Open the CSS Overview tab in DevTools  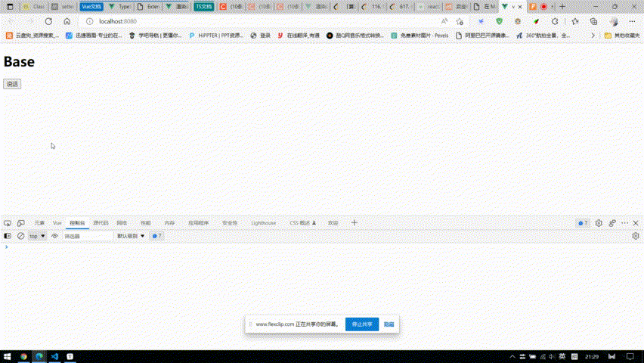click(302, 223)
